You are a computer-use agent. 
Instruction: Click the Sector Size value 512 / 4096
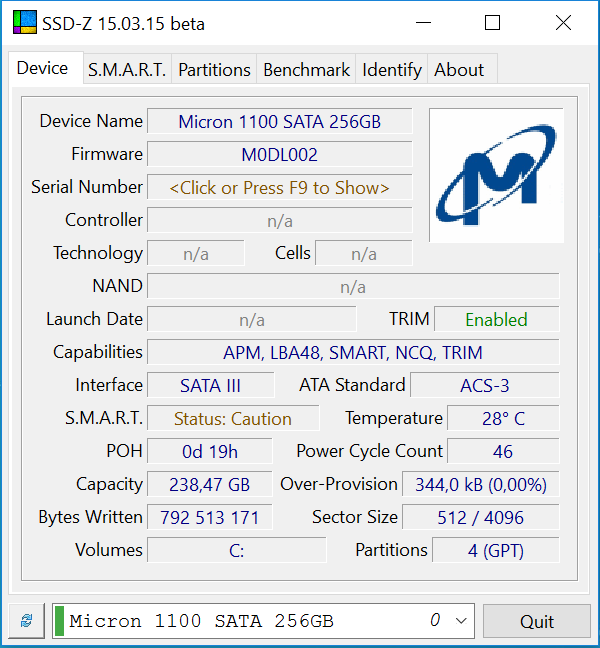click(481, 517)
